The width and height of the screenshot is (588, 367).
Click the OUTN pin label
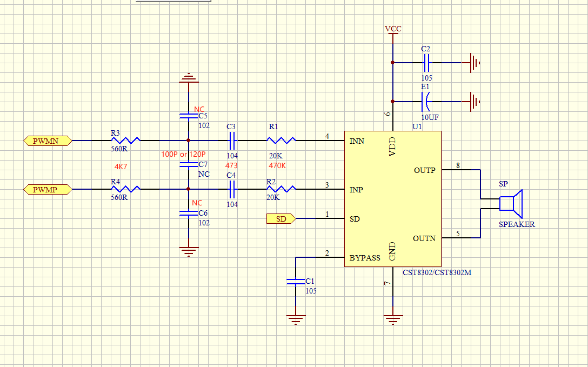(424, 238)
